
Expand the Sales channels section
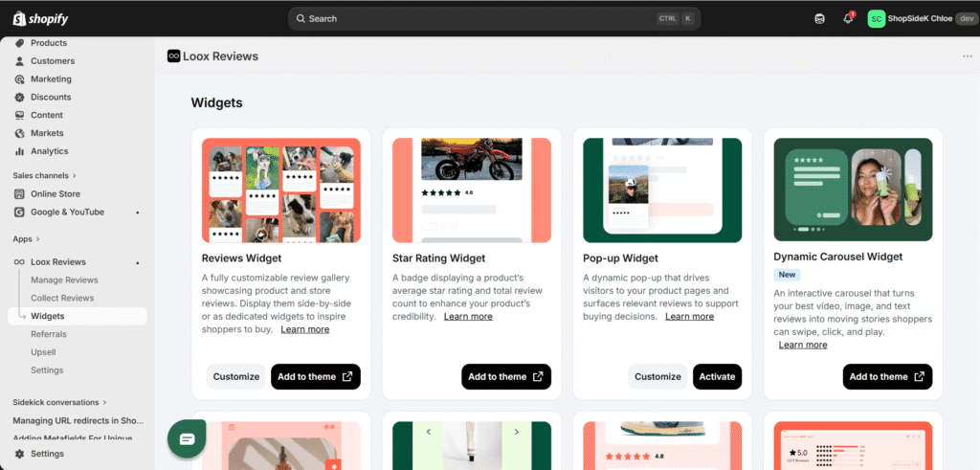click(x=44, y=175)
